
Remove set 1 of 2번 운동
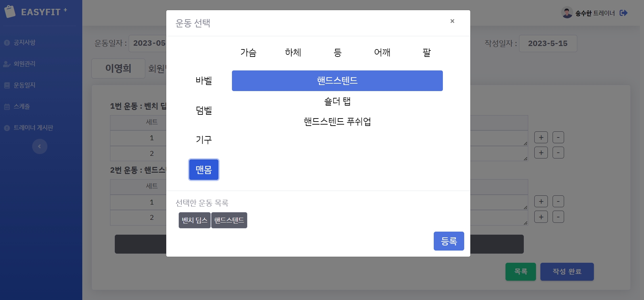558,201
